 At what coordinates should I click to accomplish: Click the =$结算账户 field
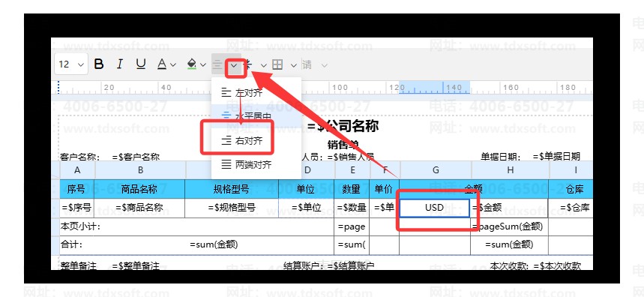click(351, 266)
